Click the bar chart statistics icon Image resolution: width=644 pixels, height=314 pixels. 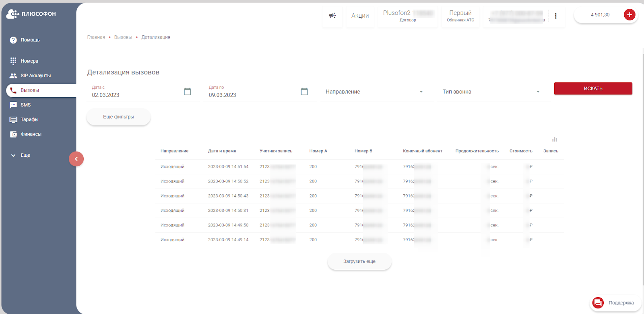pyautogui.click(x=555, y=139)
